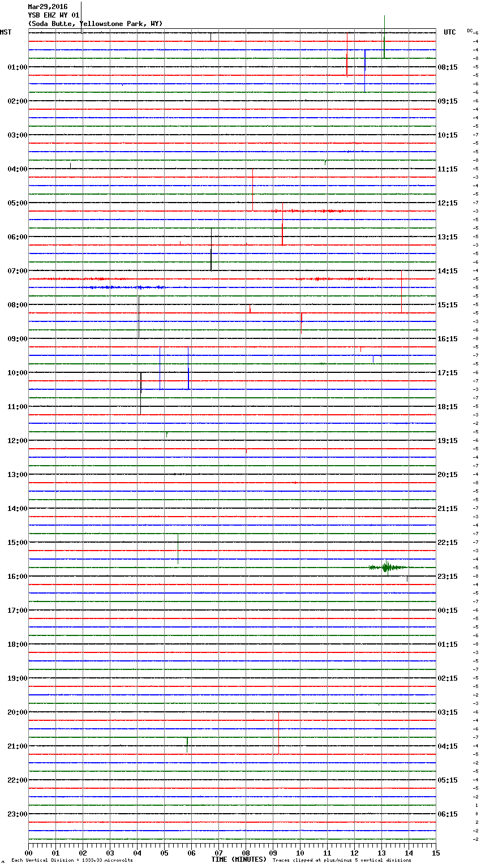
Task: Click the '21:15' UTC row label
Action: pyautogui.click(x=448, y=509)
